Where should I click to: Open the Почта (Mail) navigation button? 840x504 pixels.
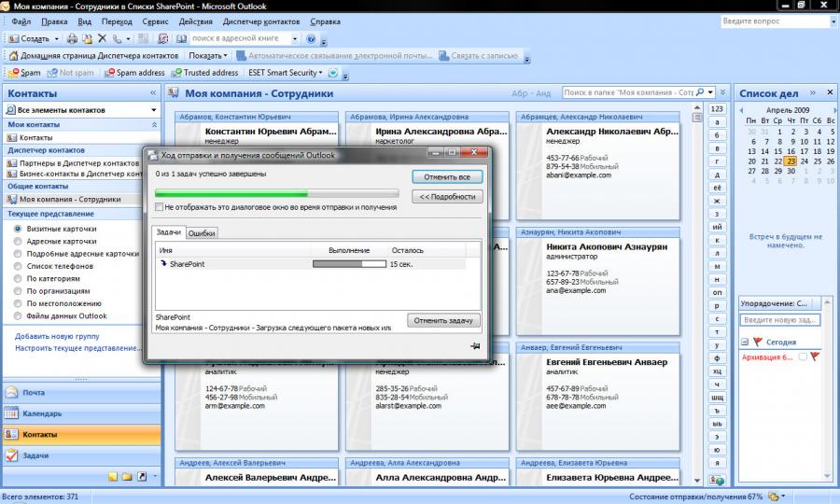point(81,393)
